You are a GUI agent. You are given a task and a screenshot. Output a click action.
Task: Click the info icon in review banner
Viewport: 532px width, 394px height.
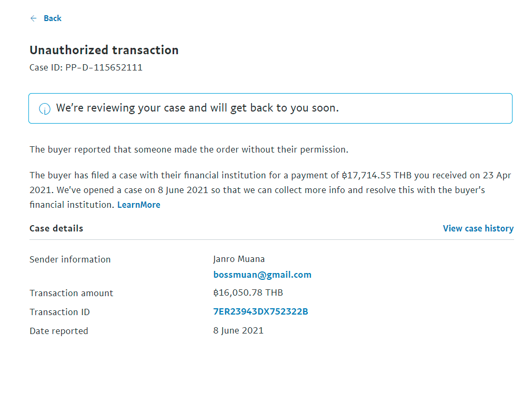pyautogui.click(x=45, y=109)
